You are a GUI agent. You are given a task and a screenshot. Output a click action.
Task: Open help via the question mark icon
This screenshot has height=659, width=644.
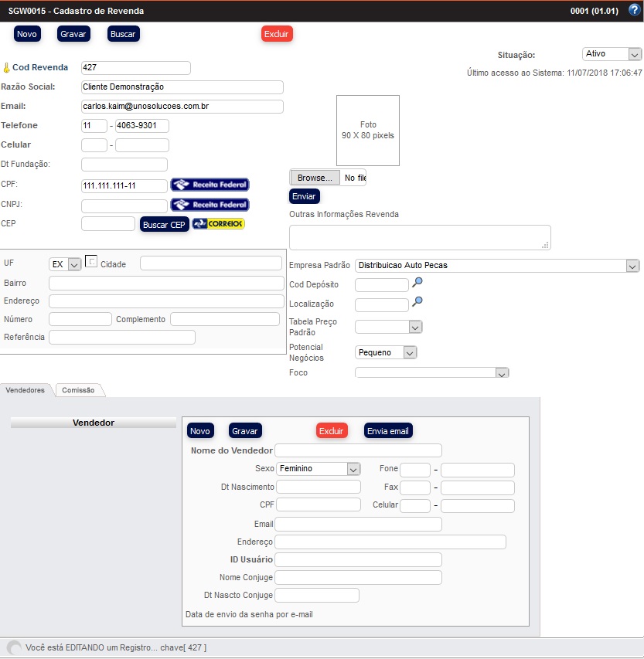pos(634,11)
